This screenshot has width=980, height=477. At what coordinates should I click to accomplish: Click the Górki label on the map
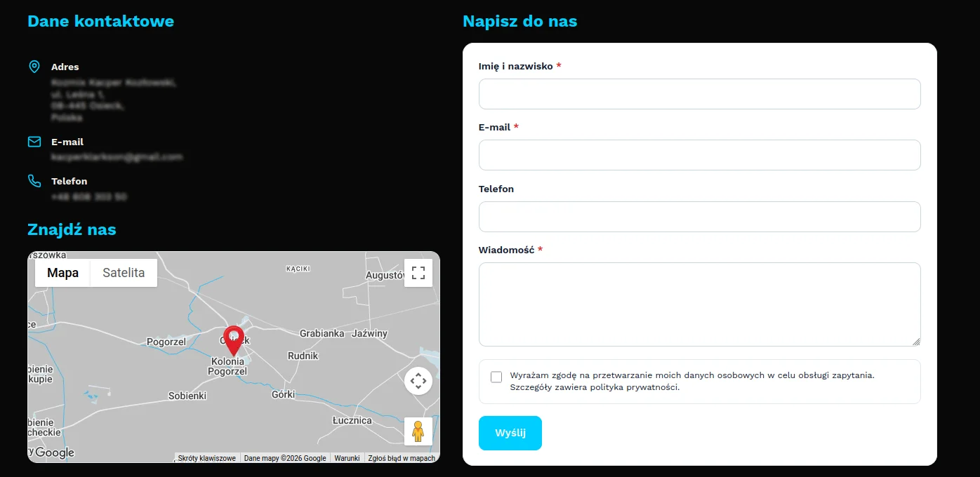(283, 394)
